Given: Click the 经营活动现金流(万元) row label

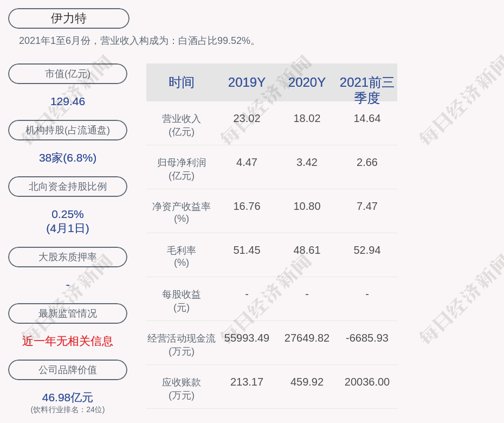Looking at the screenshot, I should [182, 345].
